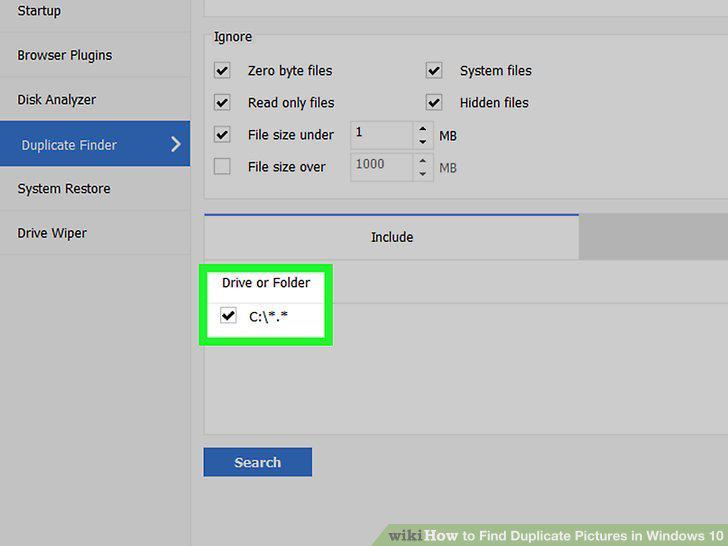This screenshot has width=728, height=546.
Task: Click the Drive or Folder column header
Action: point(266,283)
